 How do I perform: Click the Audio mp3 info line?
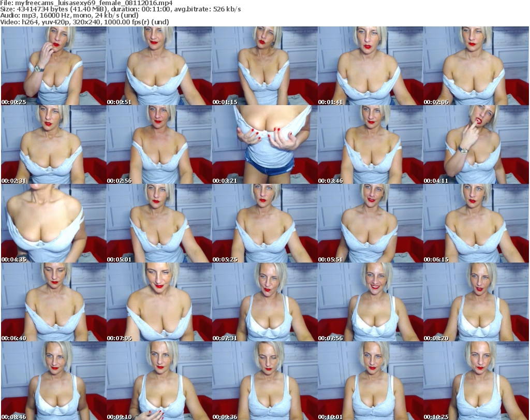point(69,16)
